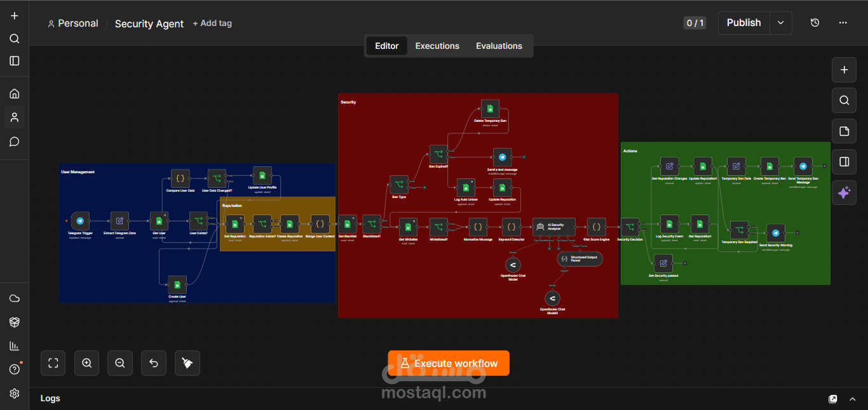The image size is (868, 410).
Task: Open the sidebar Chat icon
Action: coord(15,142)
